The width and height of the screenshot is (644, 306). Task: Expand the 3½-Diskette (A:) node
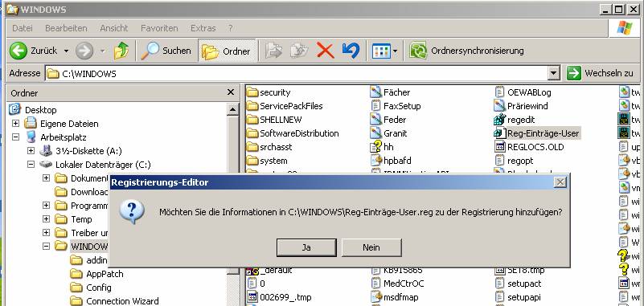pyautogui.click(x=31, y=151)
